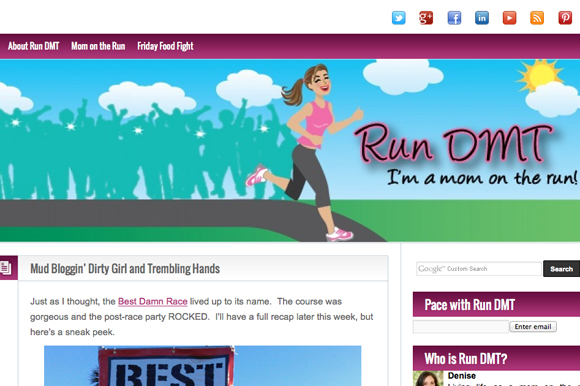Image resolution: width=580 pixels, height=386 pixels.
Task: Click the Run DMT header banner image
Action: (x=290, y=150)
